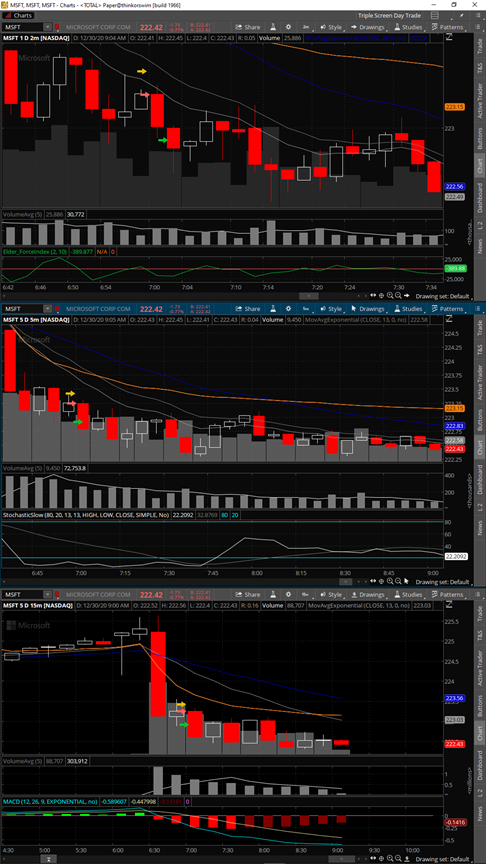The width and height of the screenshot is (486, 864).
Task: Click the StochasticSlow study label
Action: pyautogui.click(x=86, y=514)
